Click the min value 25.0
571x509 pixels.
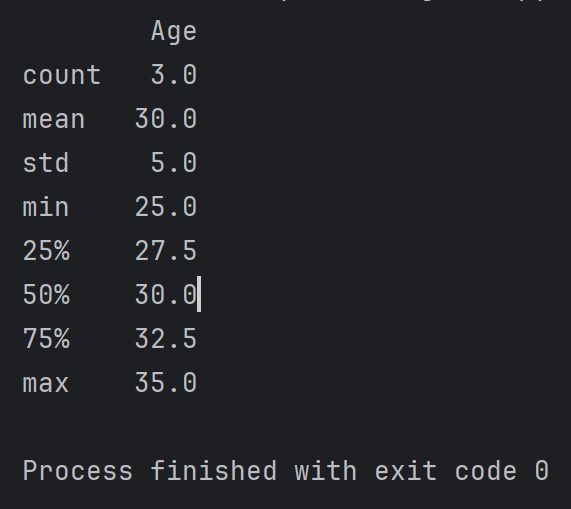(x=166, y=207)
